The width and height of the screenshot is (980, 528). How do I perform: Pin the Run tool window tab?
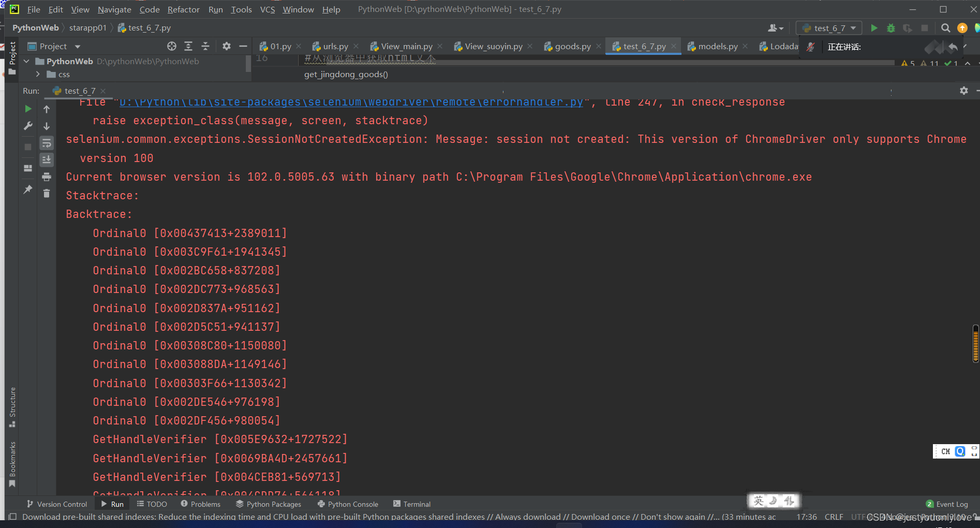coord(27,189)
